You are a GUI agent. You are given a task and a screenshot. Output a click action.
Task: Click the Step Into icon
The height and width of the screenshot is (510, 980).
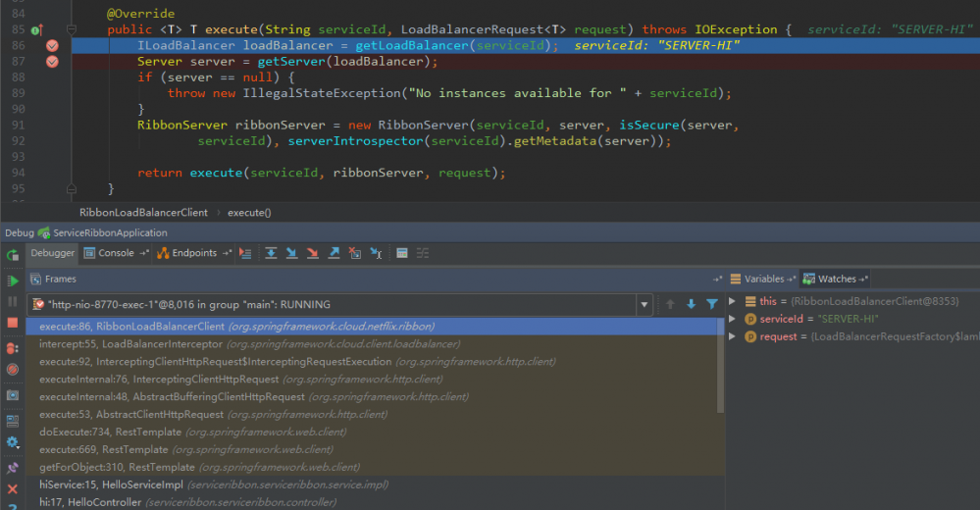click(291, 253)
